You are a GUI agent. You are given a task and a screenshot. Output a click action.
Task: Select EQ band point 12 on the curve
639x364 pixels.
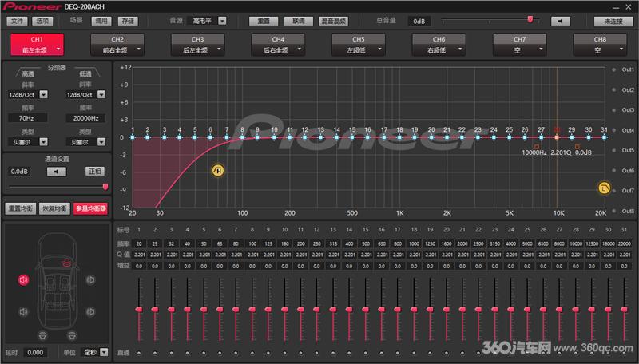pyautogui.click(x=305, y=137)
